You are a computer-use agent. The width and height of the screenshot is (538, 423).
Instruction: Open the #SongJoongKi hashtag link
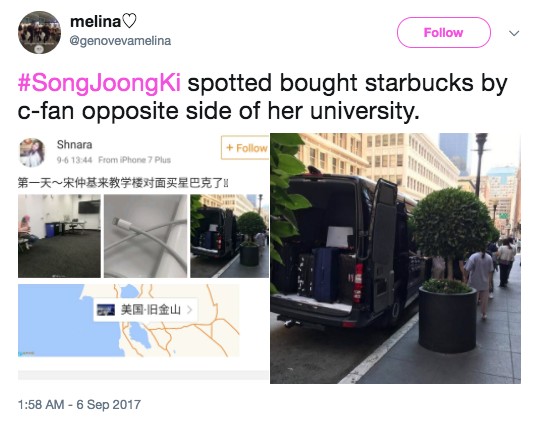pyautogui.click(x=99, y=83)
